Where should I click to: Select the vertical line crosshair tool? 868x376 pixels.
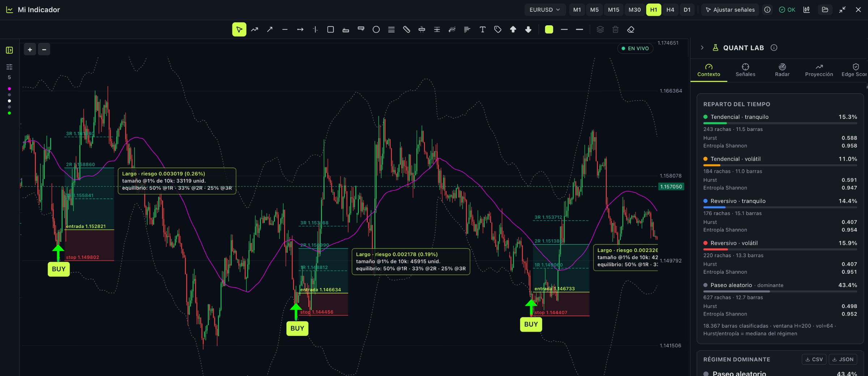coord(315,30)
